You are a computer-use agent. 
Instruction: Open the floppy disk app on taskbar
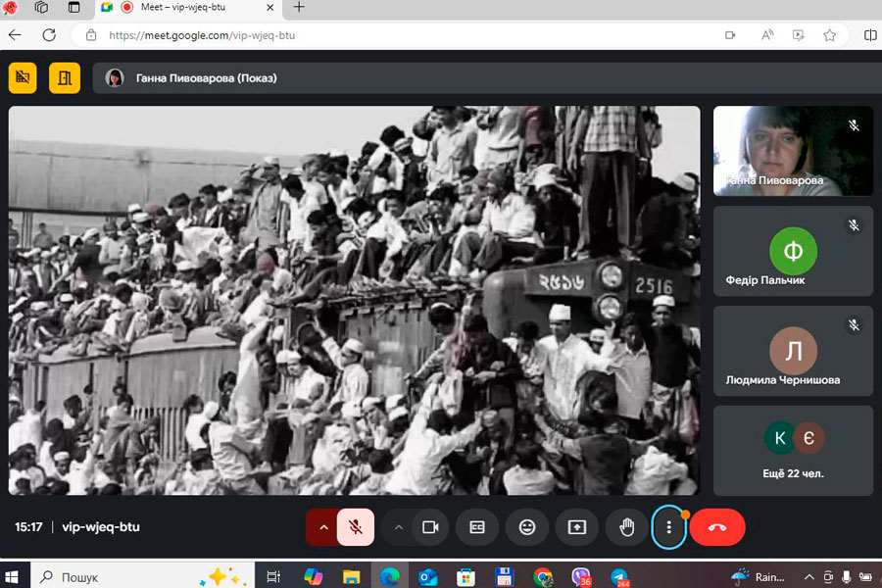[504, 577]
